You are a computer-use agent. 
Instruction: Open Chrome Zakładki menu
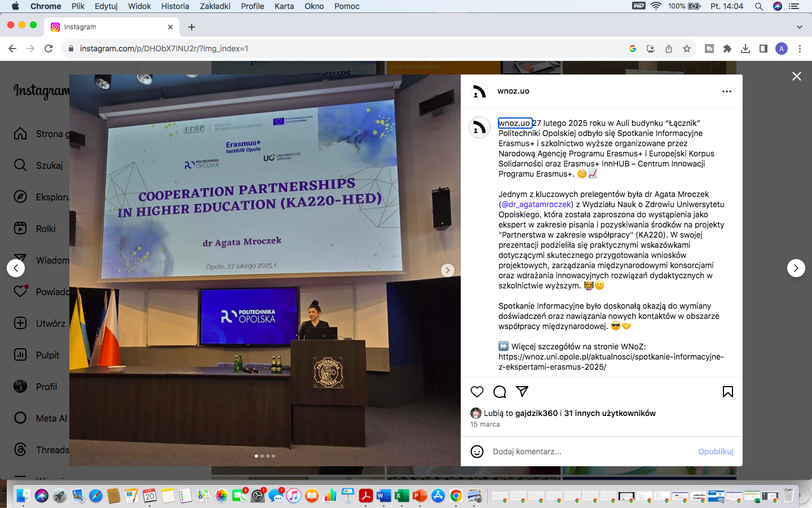[x=215, y=6]
